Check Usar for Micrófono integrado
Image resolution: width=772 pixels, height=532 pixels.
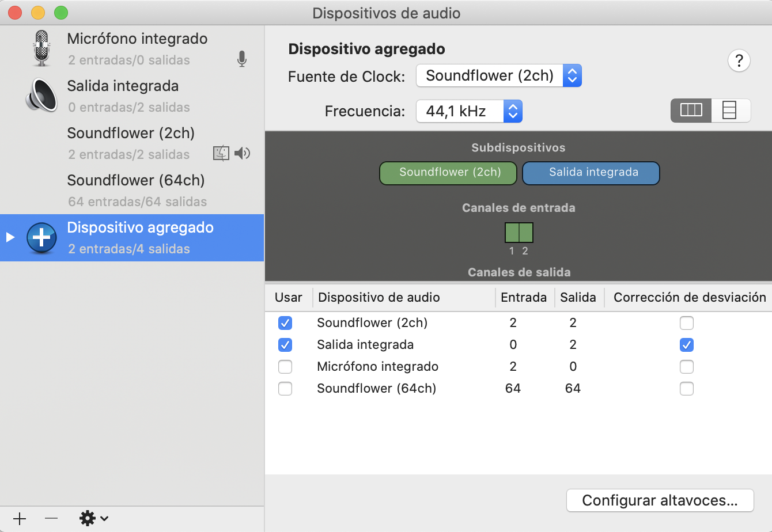[285, 367]
